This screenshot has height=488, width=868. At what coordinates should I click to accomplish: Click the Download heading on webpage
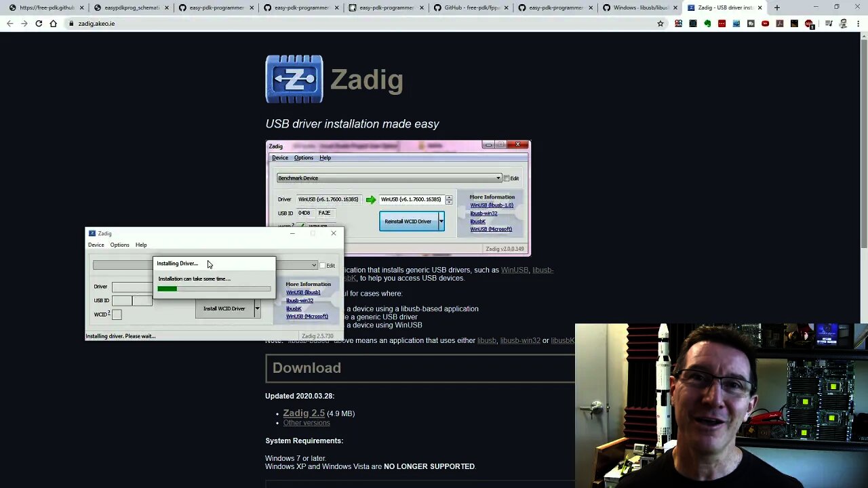click(x=307, y=368)
